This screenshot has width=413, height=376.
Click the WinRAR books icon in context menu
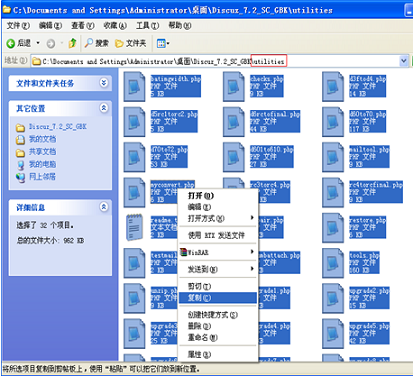[x=184, y=252]
